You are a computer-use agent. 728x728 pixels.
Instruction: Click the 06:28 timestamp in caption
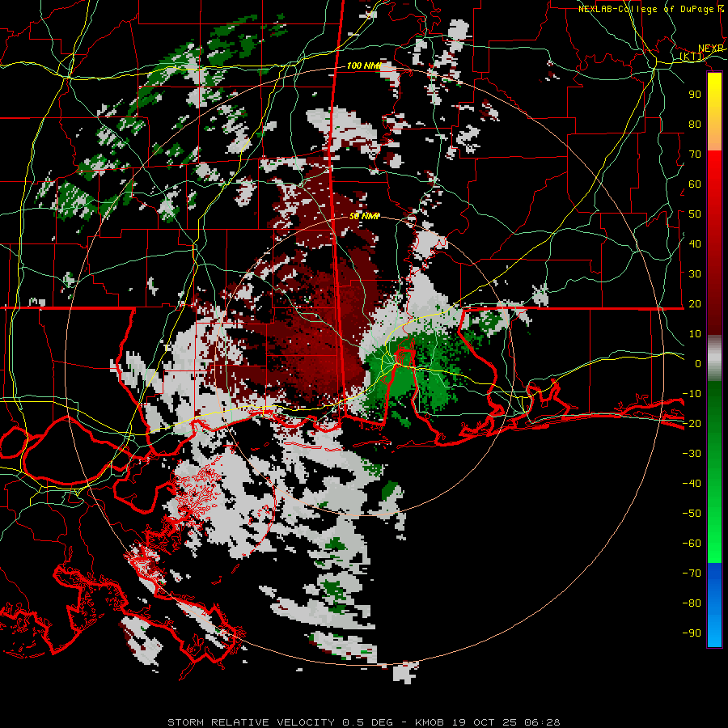tap(542, 722)
